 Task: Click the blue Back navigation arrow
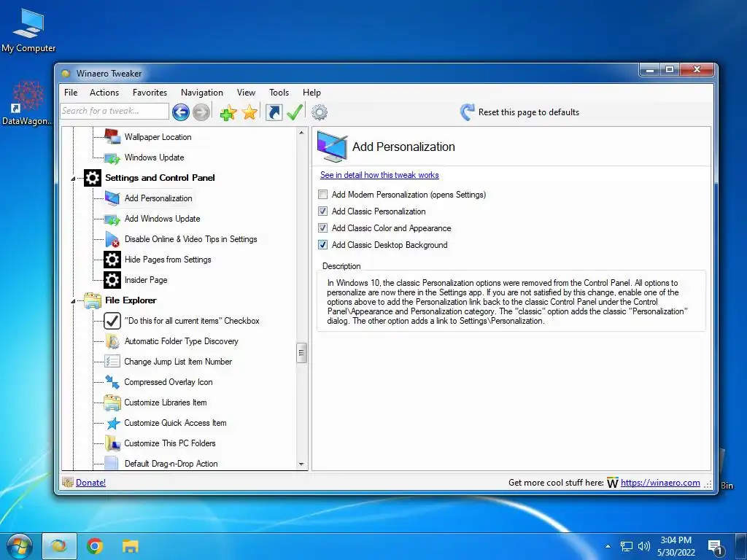click(181, 112)
